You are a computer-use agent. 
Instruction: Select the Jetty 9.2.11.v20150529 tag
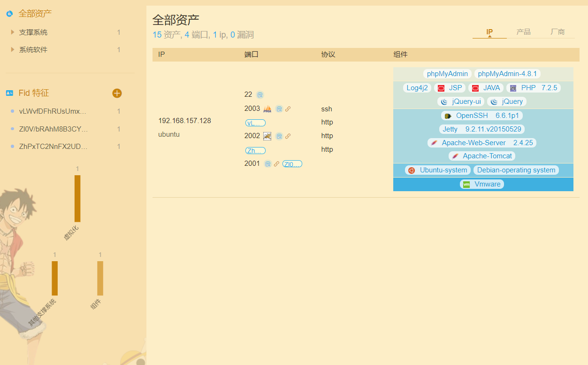482,129
